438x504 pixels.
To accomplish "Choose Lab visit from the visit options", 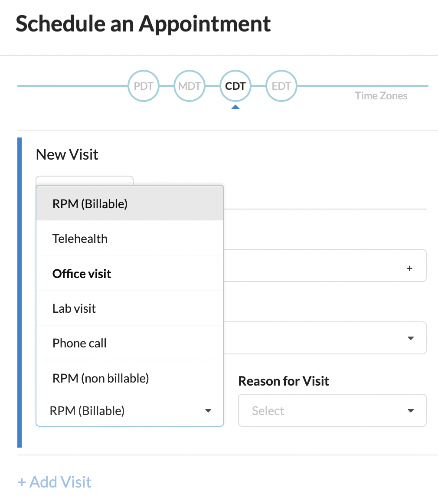I will click(x=74, y=308).
